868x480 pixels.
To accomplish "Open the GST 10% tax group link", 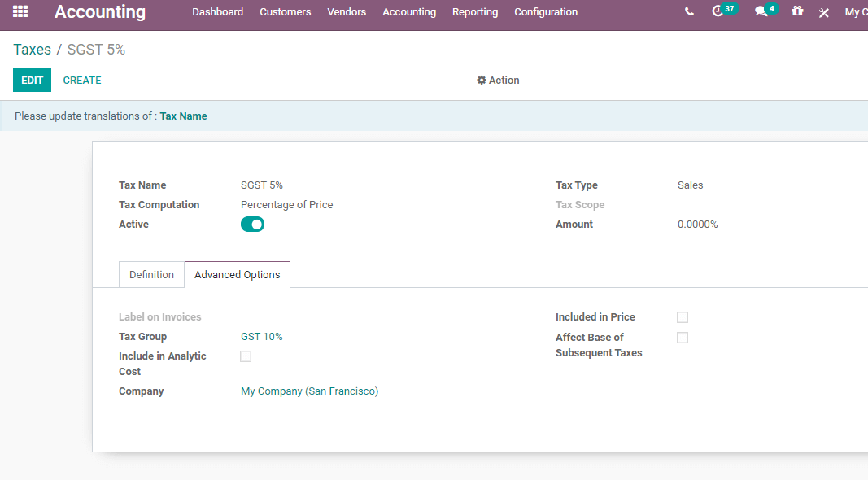I will pyautogui.click(x=261, y=337).
